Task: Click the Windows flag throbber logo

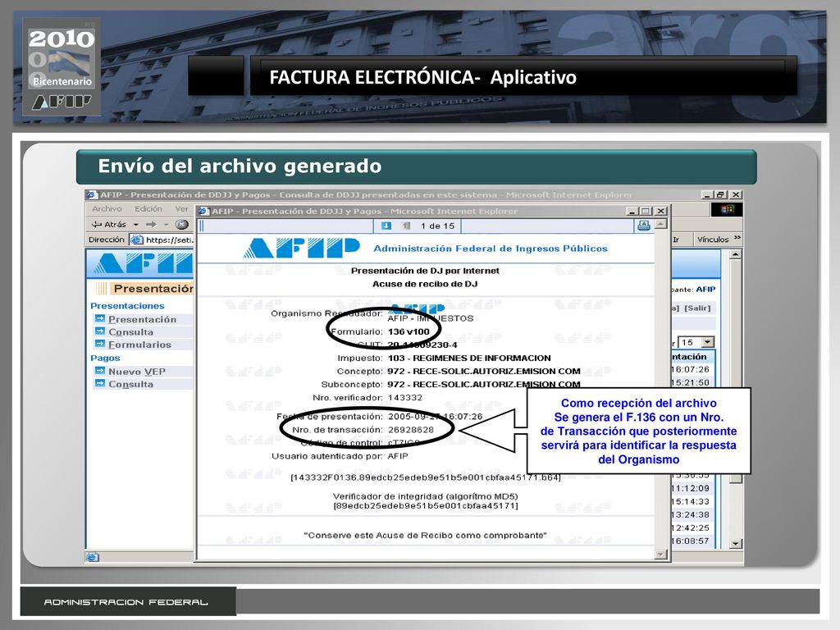Action: 727,209
